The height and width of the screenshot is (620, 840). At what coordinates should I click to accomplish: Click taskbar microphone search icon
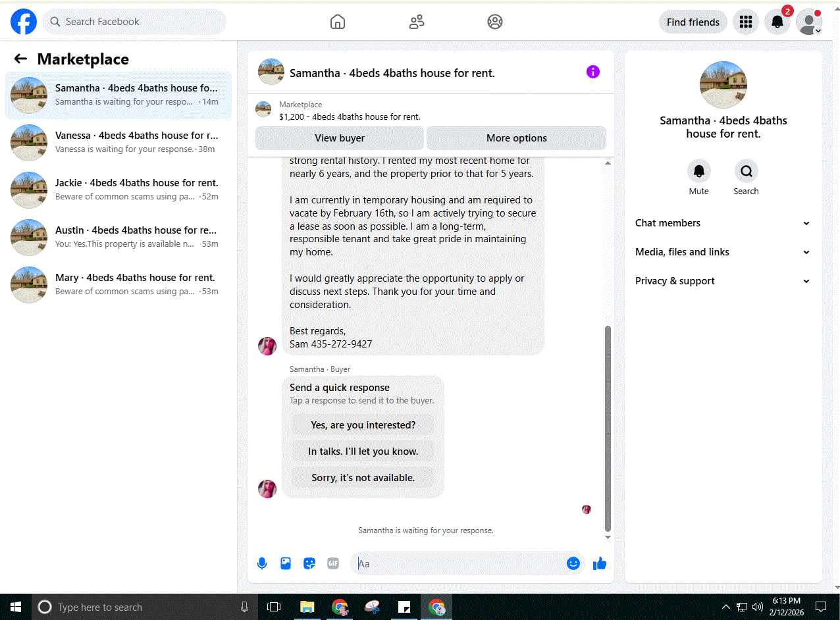[x=245, y=607]
